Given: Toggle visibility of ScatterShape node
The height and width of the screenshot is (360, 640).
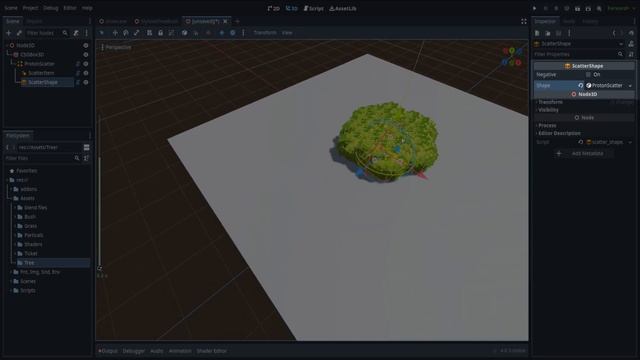Looking at the screenshot, I should click(86, 82).
